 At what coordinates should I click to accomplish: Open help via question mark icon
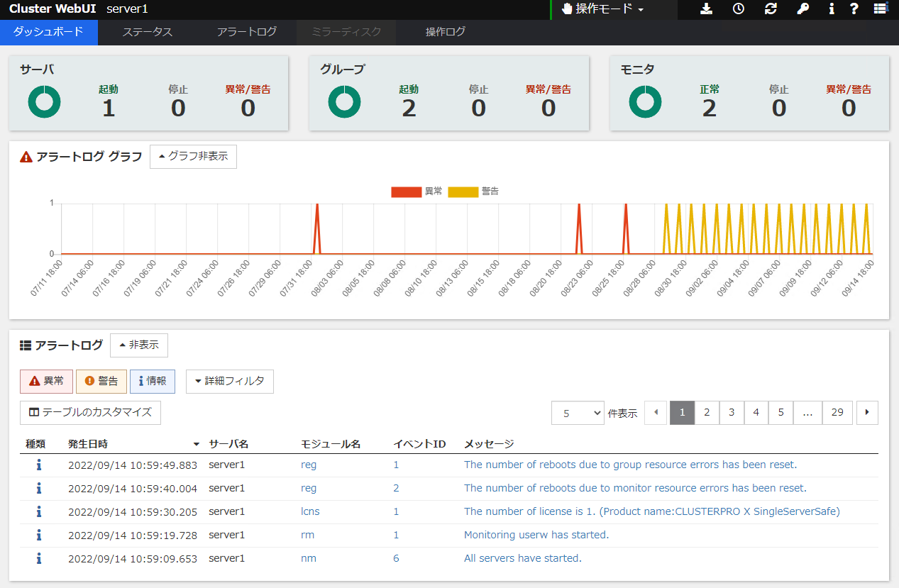coord(854,9)
